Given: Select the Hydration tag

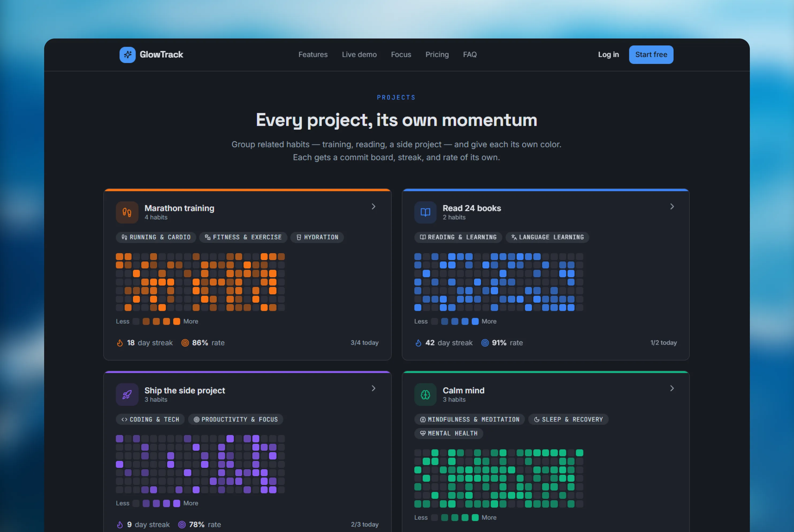Looking at the screenshot, I should point(317,237).
